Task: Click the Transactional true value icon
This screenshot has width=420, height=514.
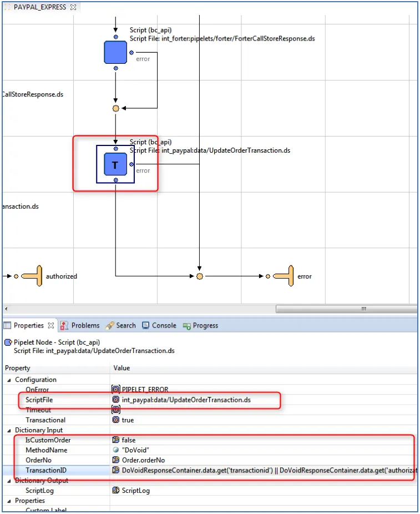Action: pos(115,420)
